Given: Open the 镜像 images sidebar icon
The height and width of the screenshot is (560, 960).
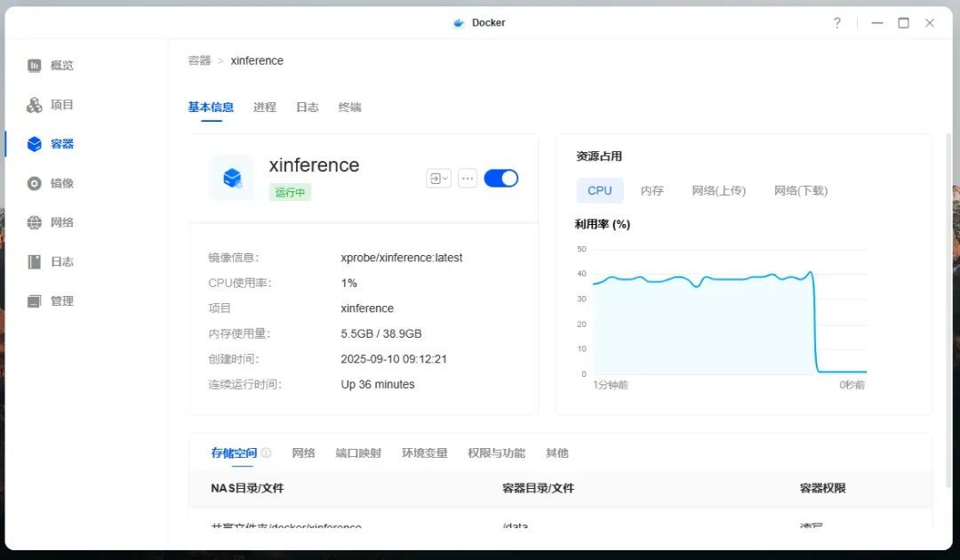Looking at the screenshot, I should [35, 183].
